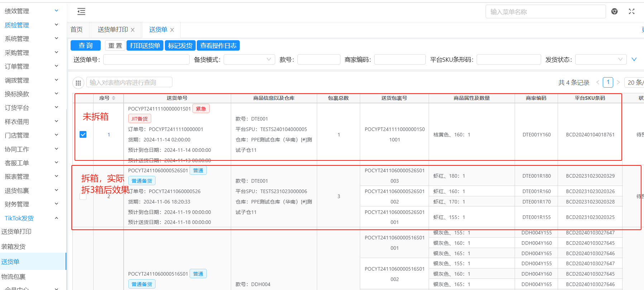The height and width of the screenshot is (290, 644).
Task: Sort the table by 序号 column
Action: pos(114,98)
